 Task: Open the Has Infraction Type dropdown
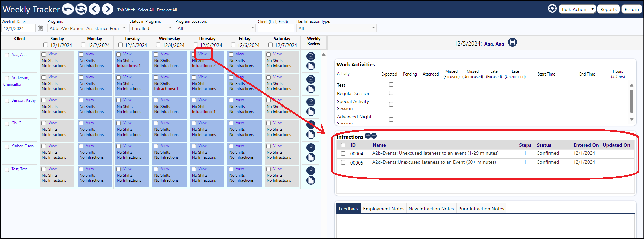pyautogui.click(x=336, y=28)
